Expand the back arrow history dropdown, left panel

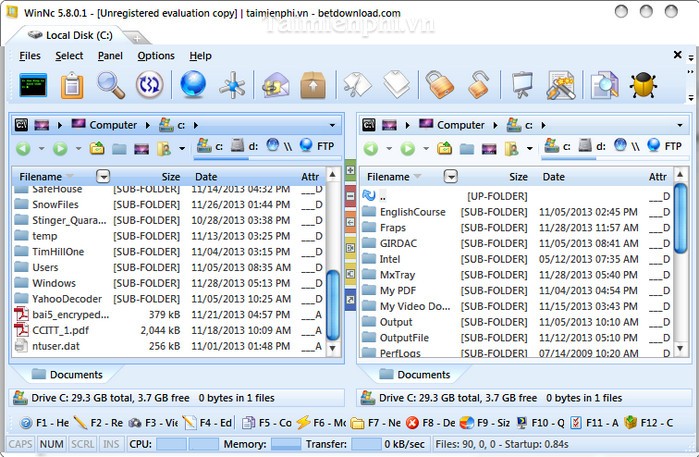[x=40, y=149]
